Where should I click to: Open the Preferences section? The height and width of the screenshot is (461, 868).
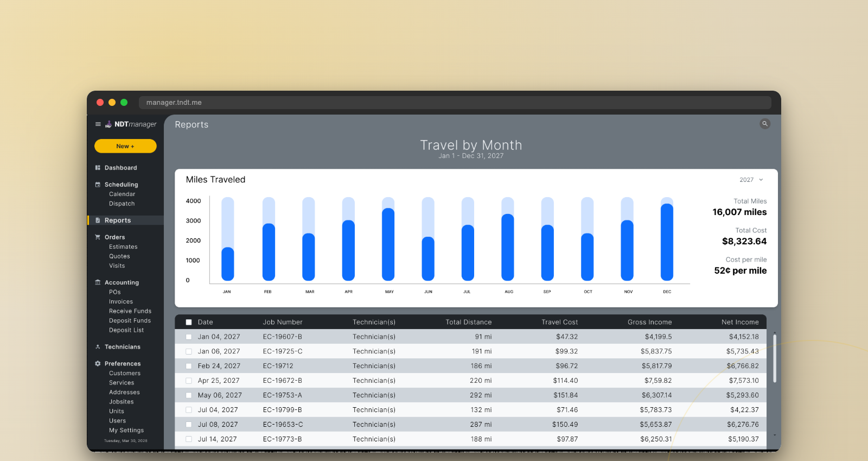(123, 364)
